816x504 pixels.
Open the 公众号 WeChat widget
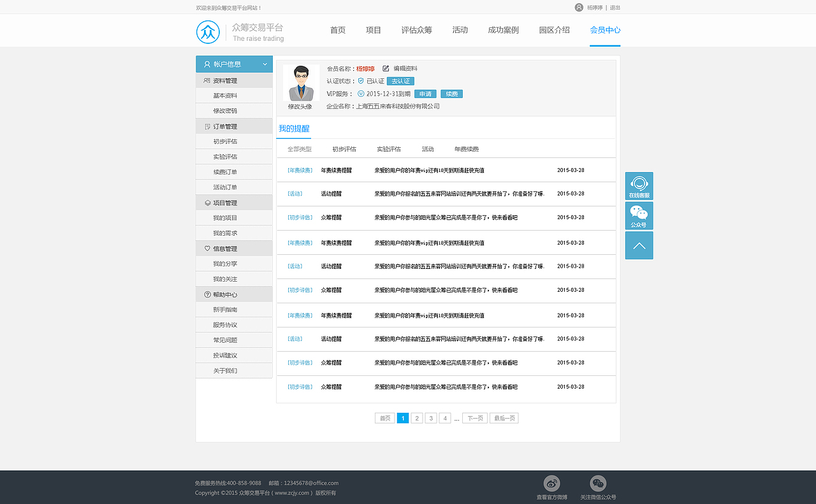pyautogui.click(x=639, y=216)
